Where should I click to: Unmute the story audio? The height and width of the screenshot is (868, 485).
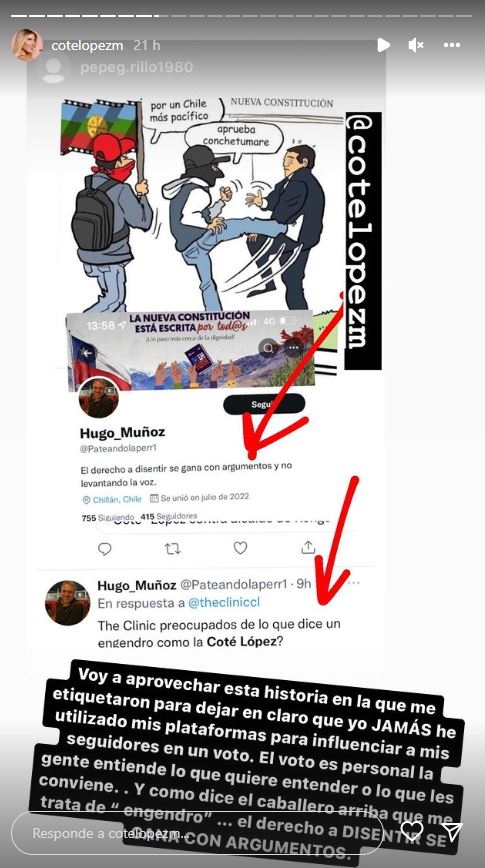tap(416, 45)
